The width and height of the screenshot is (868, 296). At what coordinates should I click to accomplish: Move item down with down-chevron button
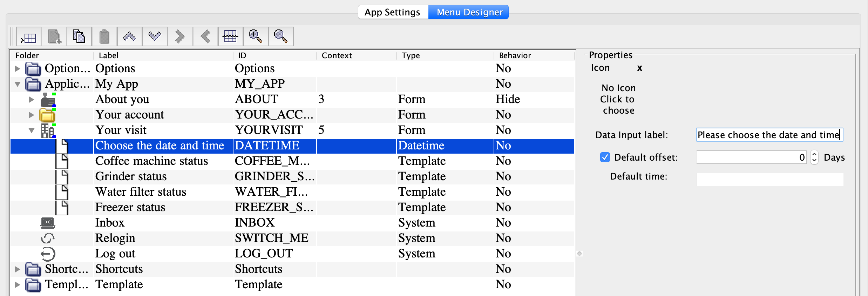point(155,37)
